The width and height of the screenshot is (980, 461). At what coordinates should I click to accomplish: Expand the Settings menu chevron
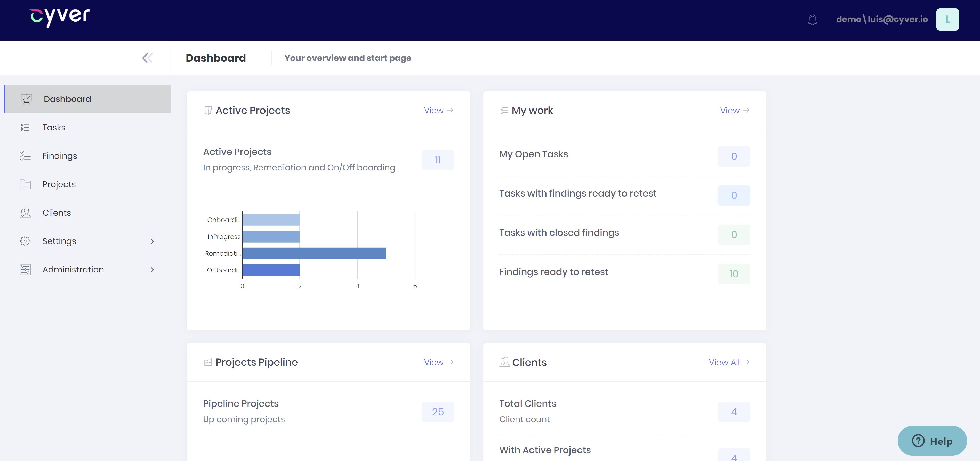(152, 241)
